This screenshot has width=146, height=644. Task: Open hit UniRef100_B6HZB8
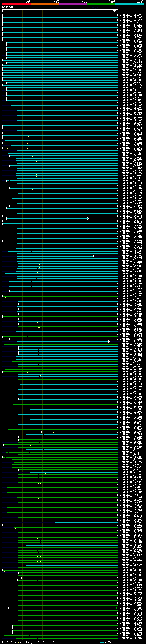click(x=131, y=27)
